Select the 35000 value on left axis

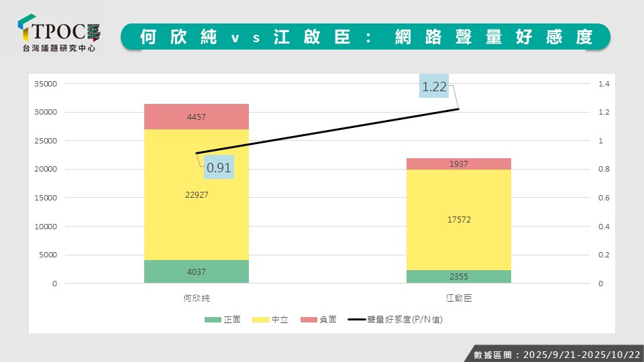(x=45, y=84)
